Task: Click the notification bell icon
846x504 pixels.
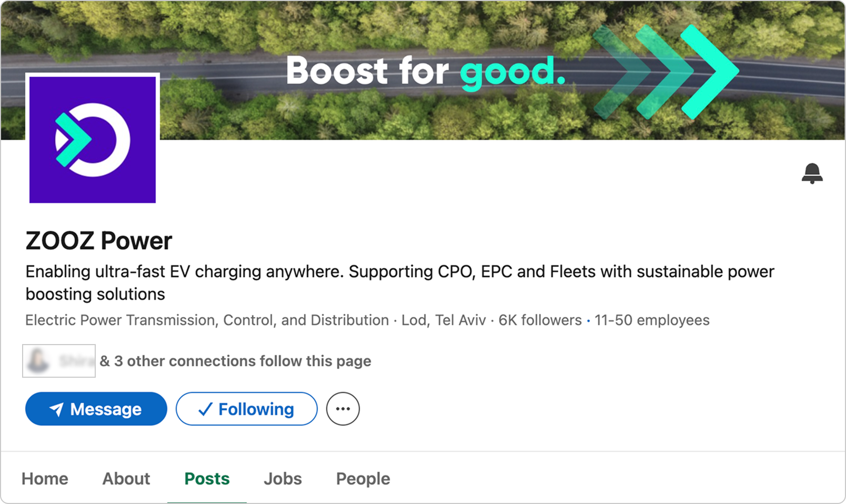Action: coord(812,173)
